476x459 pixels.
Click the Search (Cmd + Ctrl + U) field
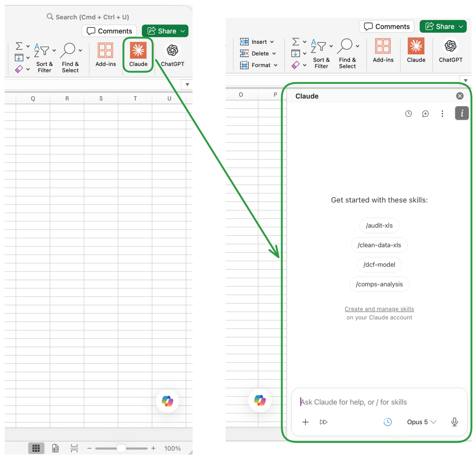click(x=88, y=17)
